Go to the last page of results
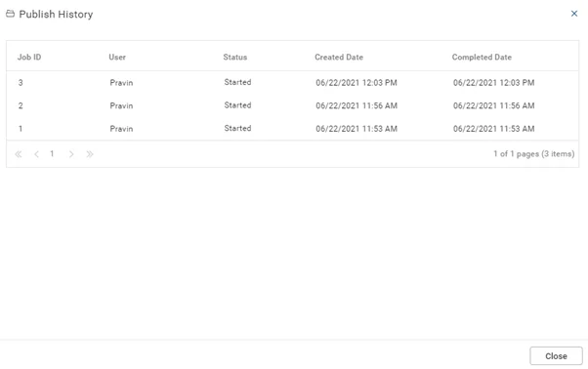 [90, 154]
